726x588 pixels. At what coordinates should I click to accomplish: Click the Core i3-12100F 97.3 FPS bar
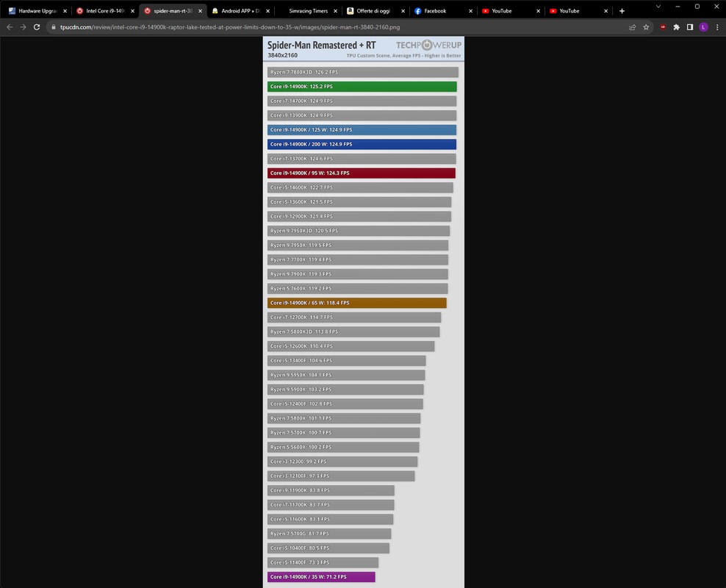tap(341, 476)
